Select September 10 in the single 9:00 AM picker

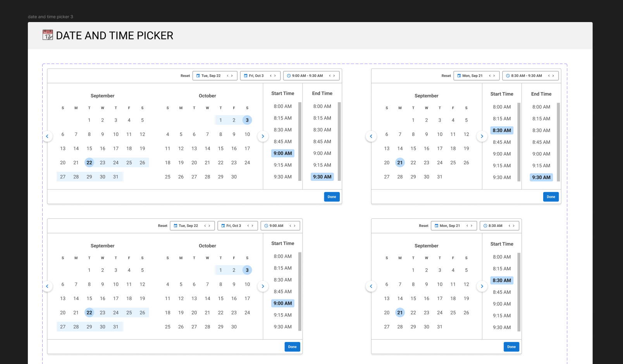click(116, 284)
